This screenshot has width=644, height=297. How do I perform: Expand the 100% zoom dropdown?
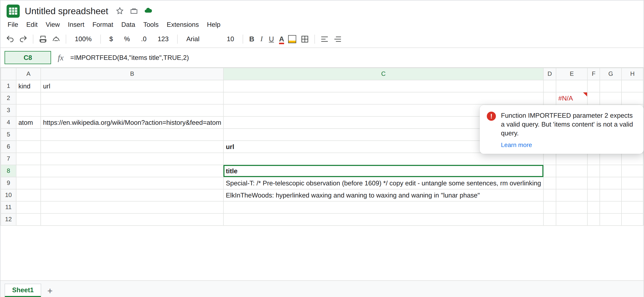(83, 39)
